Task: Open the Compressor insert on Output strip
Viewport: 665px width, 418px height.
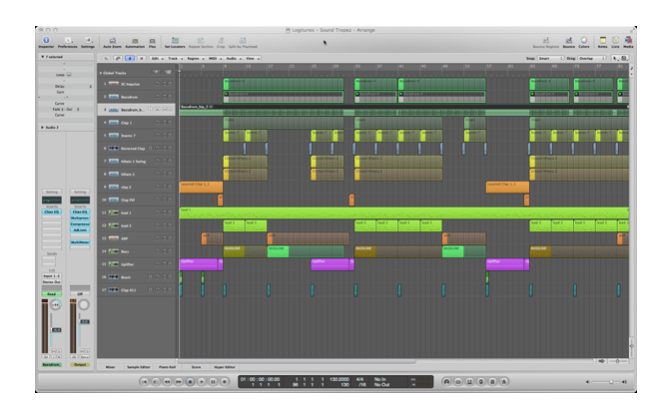Action: click(x=80, y=224)
